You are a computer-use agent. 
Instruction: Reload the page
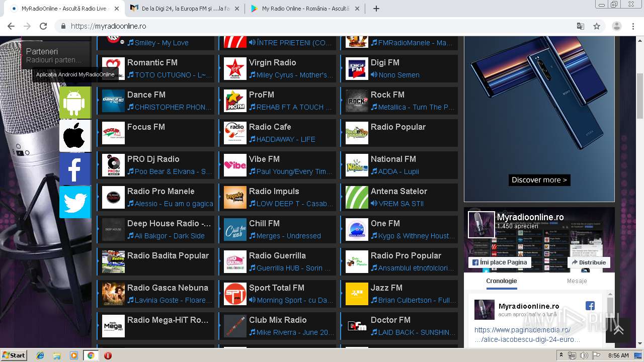43,26
